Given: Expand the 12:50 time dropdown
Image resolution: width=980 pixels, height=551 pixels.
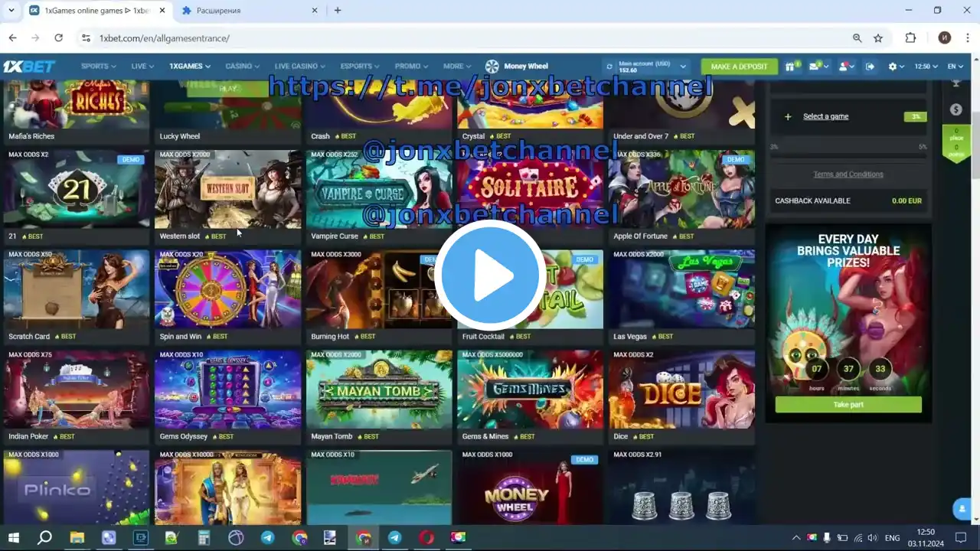Looking at the screenshot, I should pos(926,67).
